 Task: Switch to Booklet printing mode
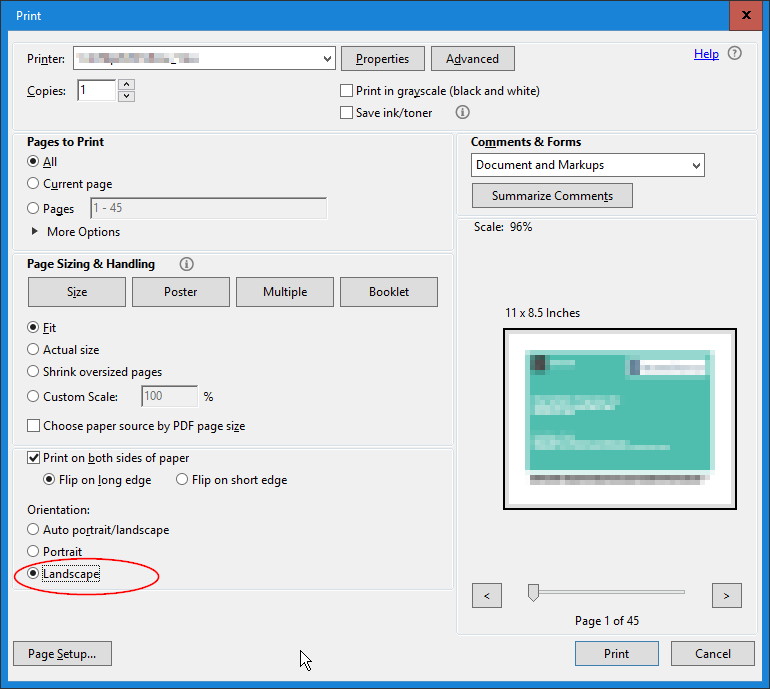coord(389,292)
